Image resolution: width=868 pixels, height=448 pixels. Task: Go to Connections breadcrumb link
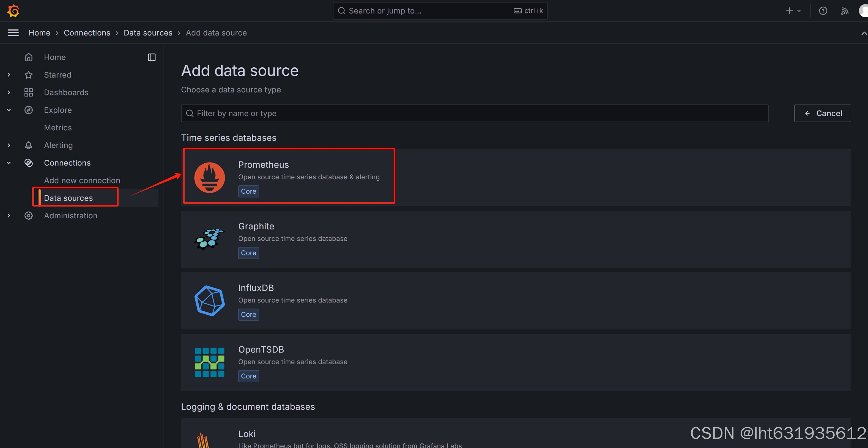pyautogui.click(x=87, y=33)
